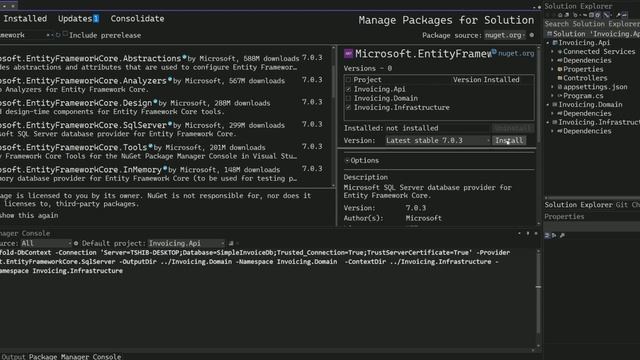Click the Controllers folder icon
This screenshot has width=640, height=360.
click(x=560, y=78)
